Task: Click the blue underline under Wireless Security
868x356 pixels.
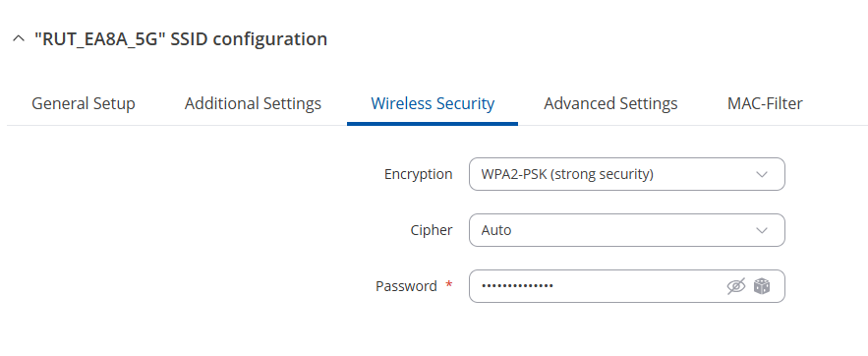Action: [433, 124]
